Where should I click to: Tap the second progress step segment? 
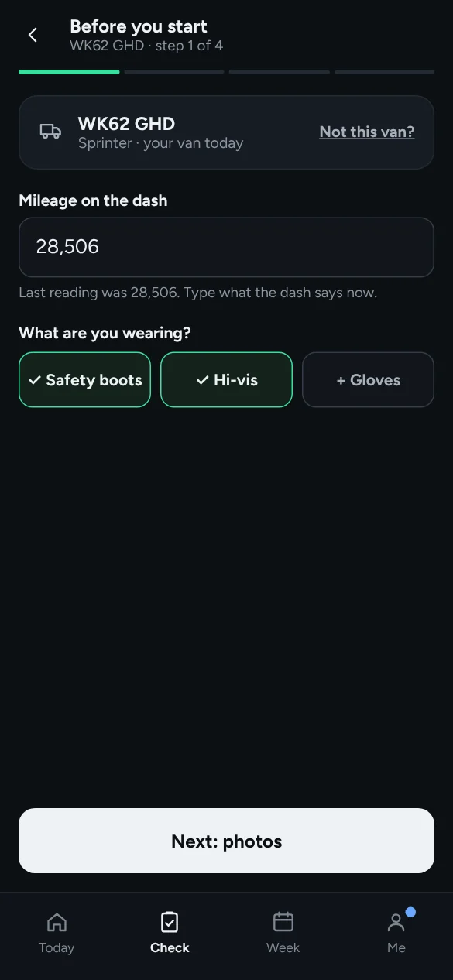coord(174,72)
